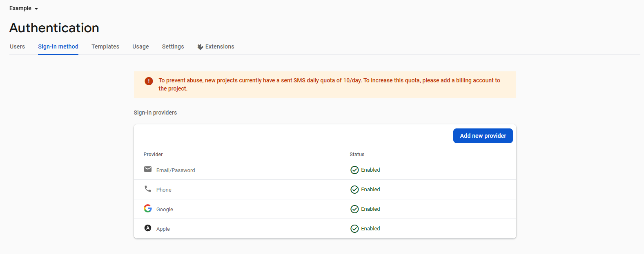Switch to the Users tab
This screenshot has height=254, width=644.
coord(17,46)
